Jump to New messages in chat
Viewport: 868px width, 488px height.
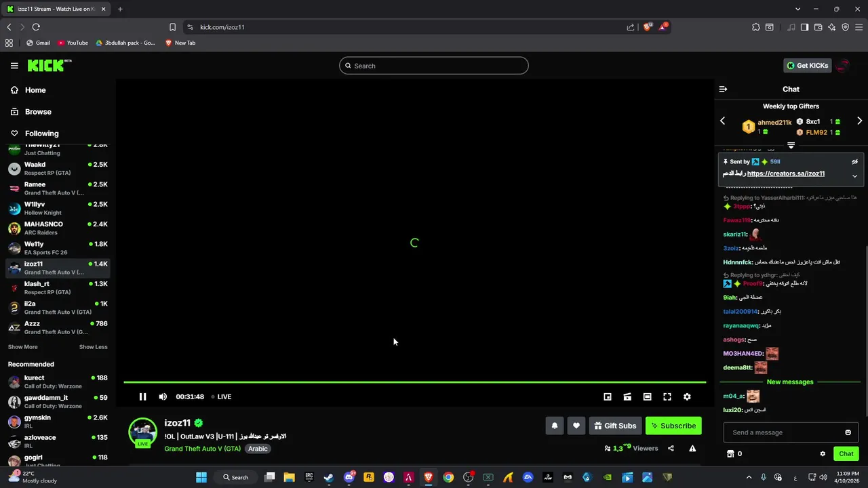[x=790, y=382]
